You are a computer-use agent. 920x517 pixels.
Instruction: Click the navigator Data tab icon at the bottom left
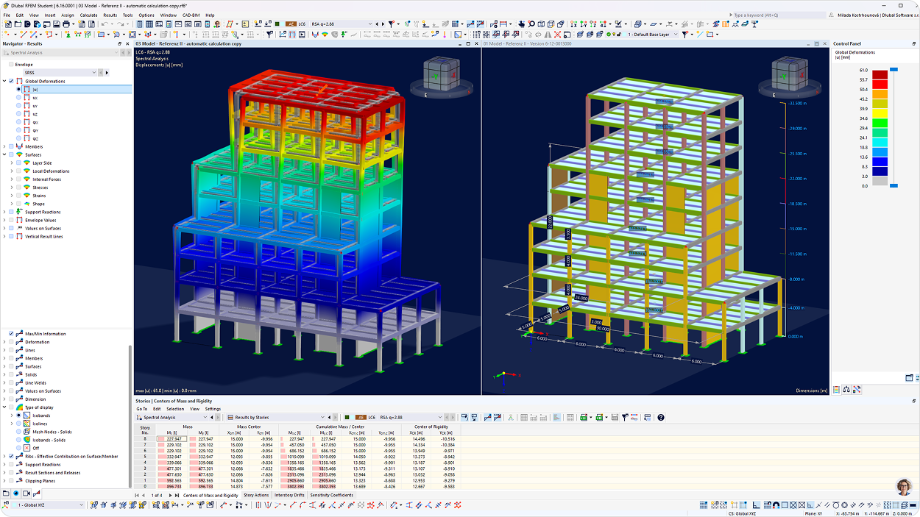click(x=6, y=494)
